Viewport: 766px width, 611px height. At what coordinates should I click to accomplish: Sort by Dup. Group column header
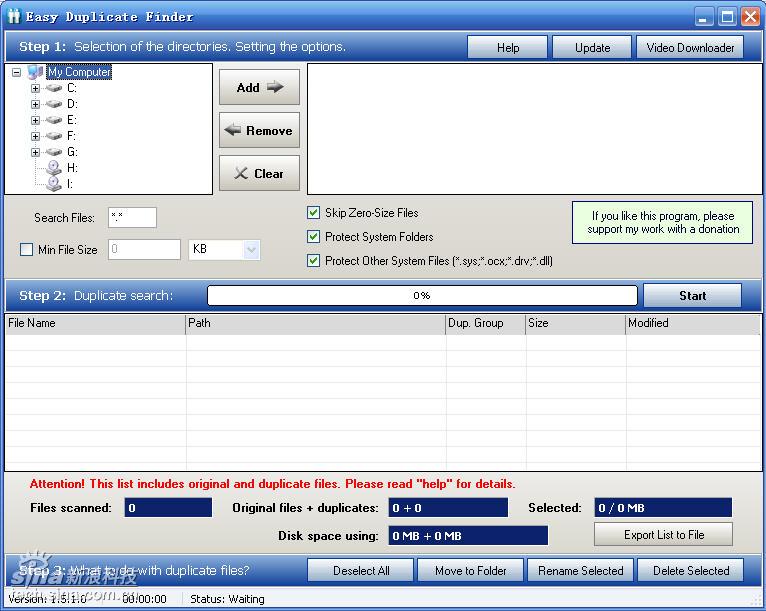click(486, 323)
